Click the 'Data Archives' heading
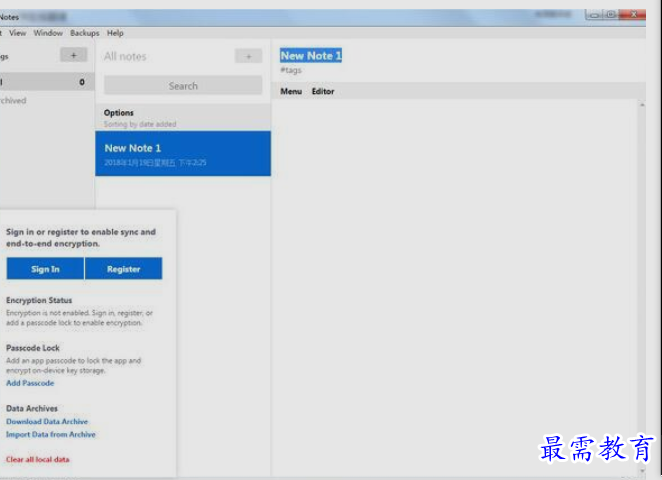The height and width of the screenshot is (480, 662). (32, 408)
